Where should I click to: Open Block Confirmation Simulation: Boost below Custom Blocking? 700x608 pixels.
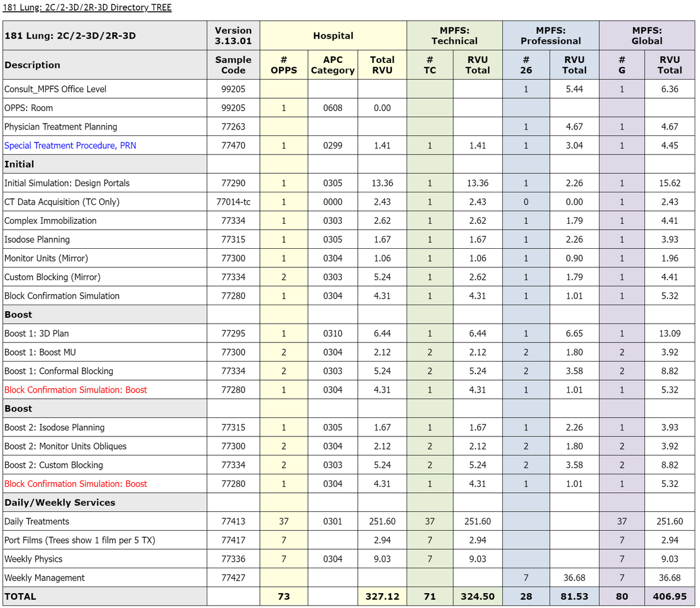pyautogui.click(x=75, y=484)
